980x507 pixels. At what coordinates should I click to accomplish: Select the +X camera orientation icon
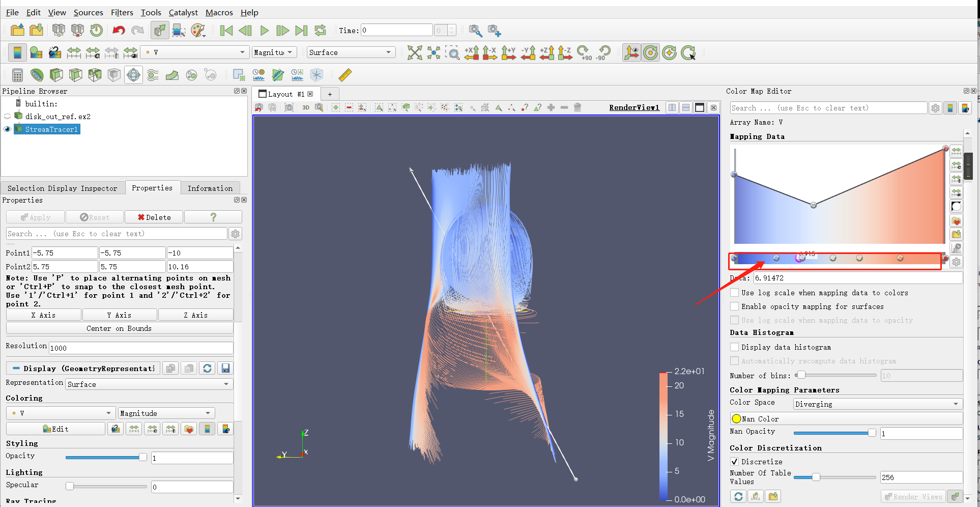472,52
